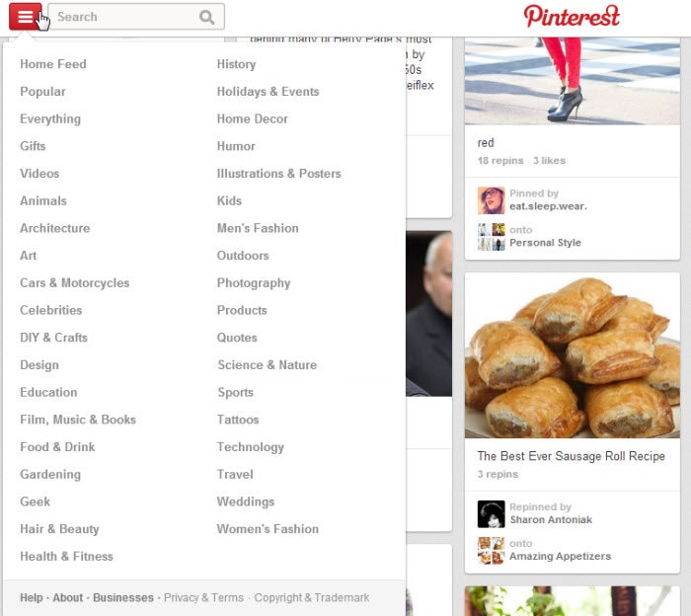The image size is (691, 616).
Task: Open the Home Feed category
Action: tap(53, 64)
